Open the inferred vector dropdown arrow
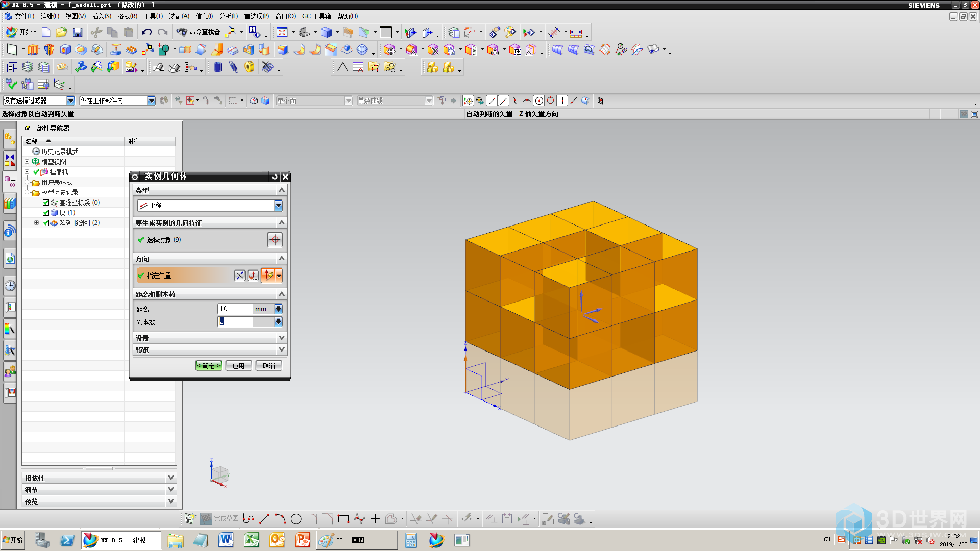The height and width of the screenshot is (551, 980). [x=279, y=275]
